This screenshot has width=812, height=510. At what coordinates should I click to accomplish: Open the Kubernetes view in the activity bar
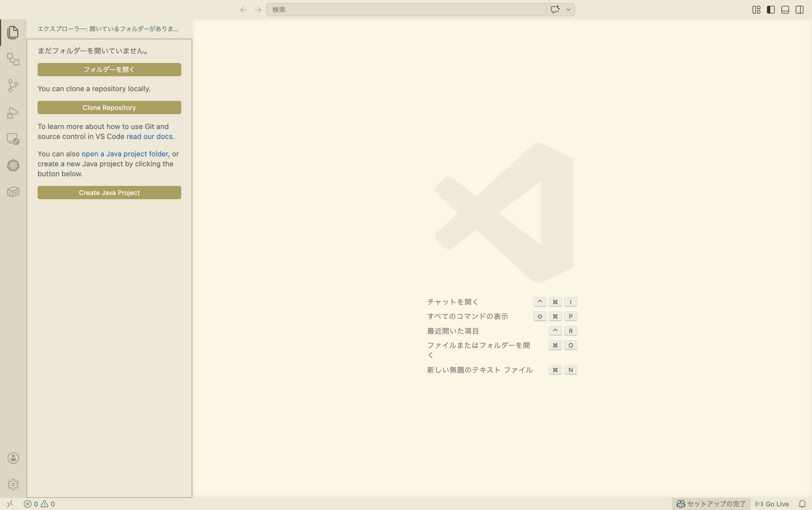(x=13, y=165)
